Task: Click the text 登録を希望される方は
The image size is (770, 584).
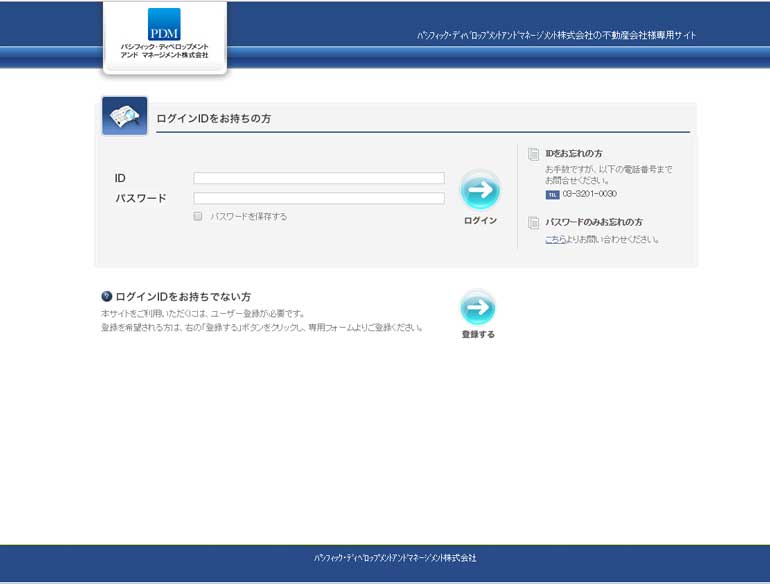Action: coord(141,327)
